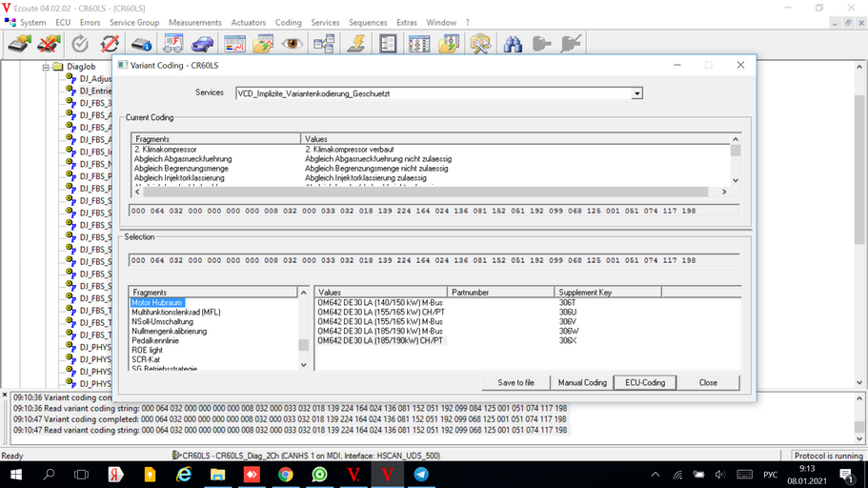Image resolution: width=868 pixels, height=488 pixels.
Task: Select the ROE light fragment
Action: click(148, 350)
